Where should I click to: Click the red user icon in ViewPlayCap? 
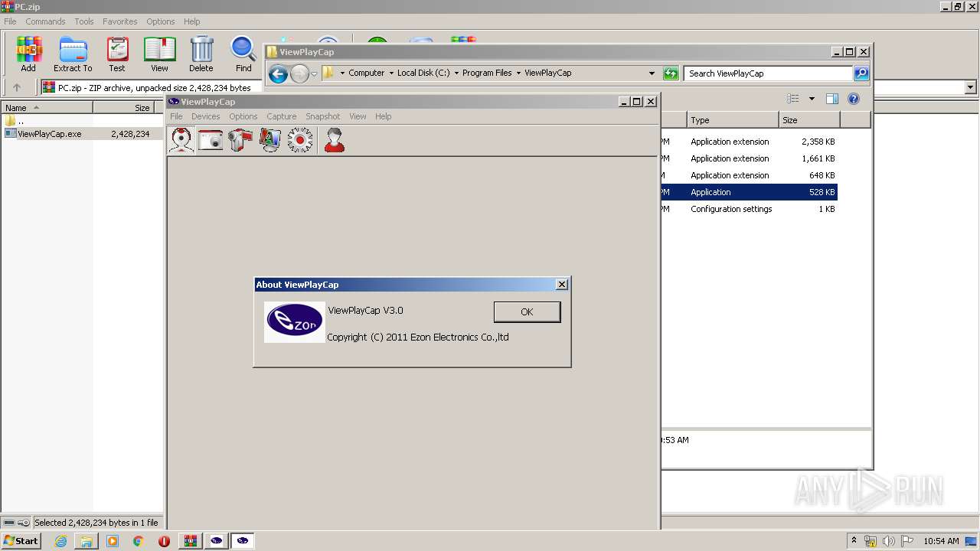(x=334, y=140)
